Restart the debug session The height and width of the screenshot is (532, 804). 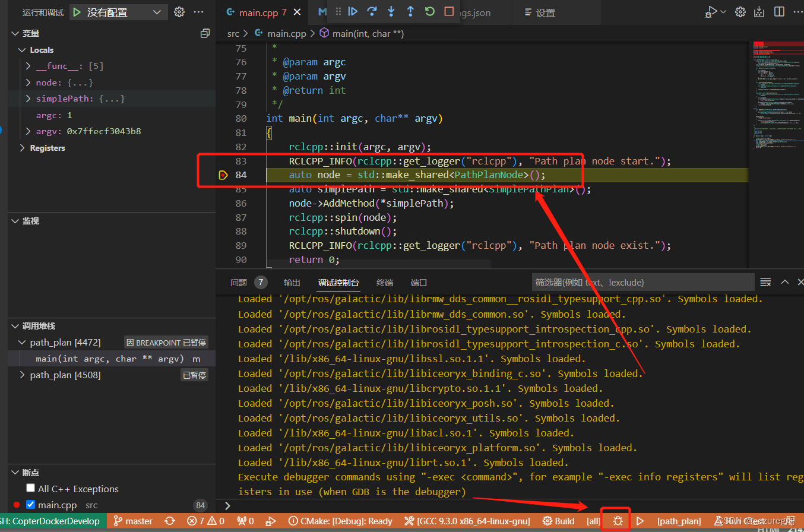pos(429,11)
